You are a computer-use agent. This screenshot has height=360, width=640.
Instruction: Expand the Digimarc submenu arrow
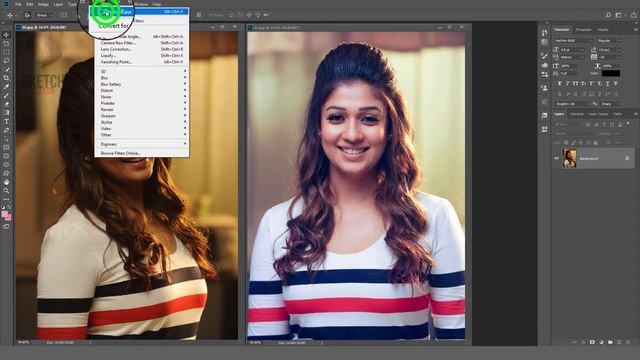click(x=185, y=144)
